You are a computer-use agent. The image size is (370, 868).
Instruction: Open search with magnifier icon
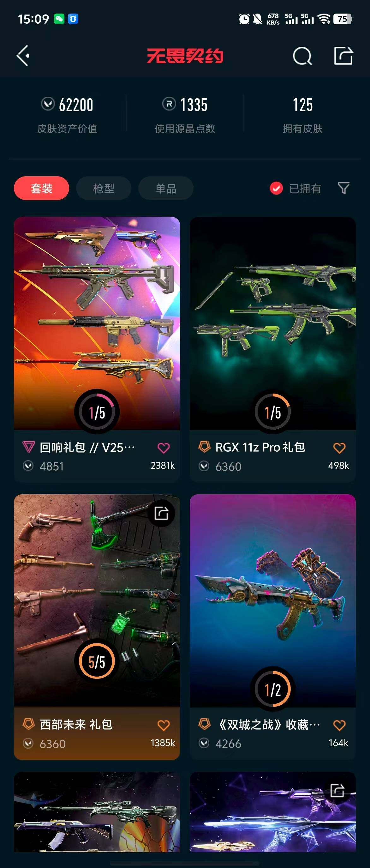[302, 56]
